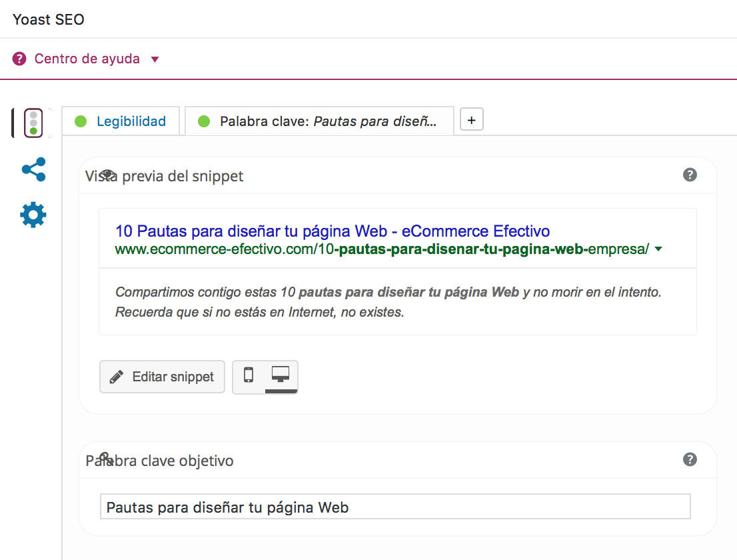Click the key icon in Palabra clave heading
Image resolution: width=737 pixels, height=560 pixels.
(105, 459)
